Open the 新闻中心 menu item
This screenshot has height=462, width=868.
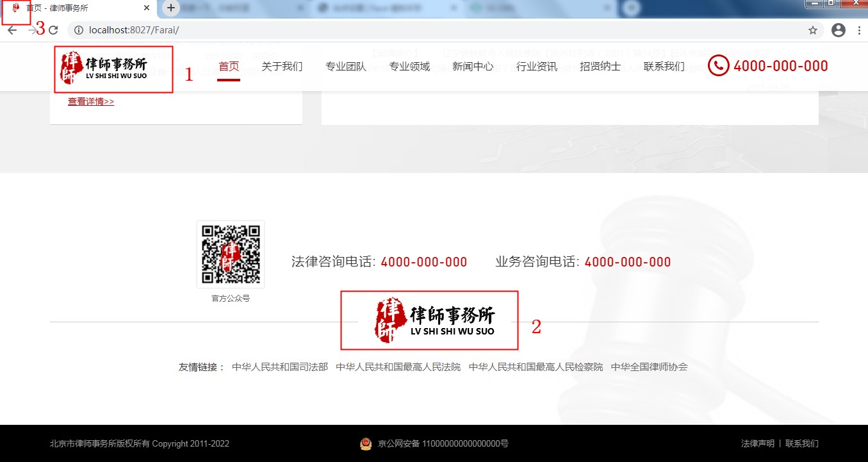click(473, 67)
